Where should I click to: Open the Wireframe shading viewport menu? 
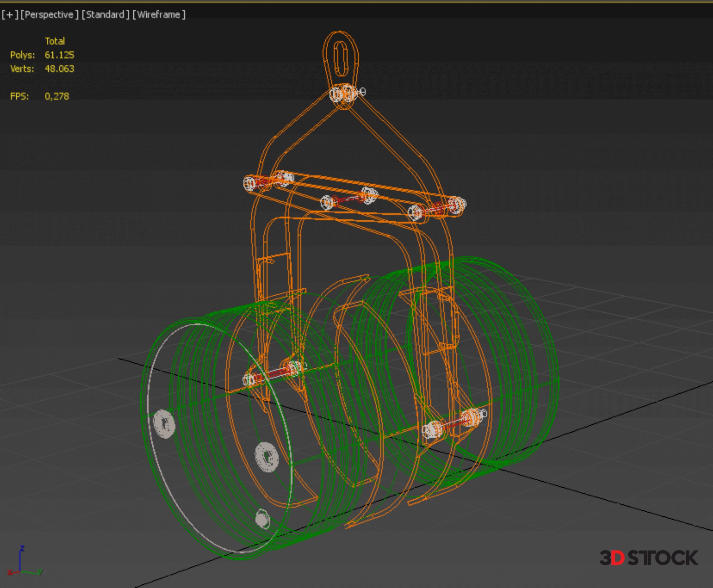coord(159,14)
